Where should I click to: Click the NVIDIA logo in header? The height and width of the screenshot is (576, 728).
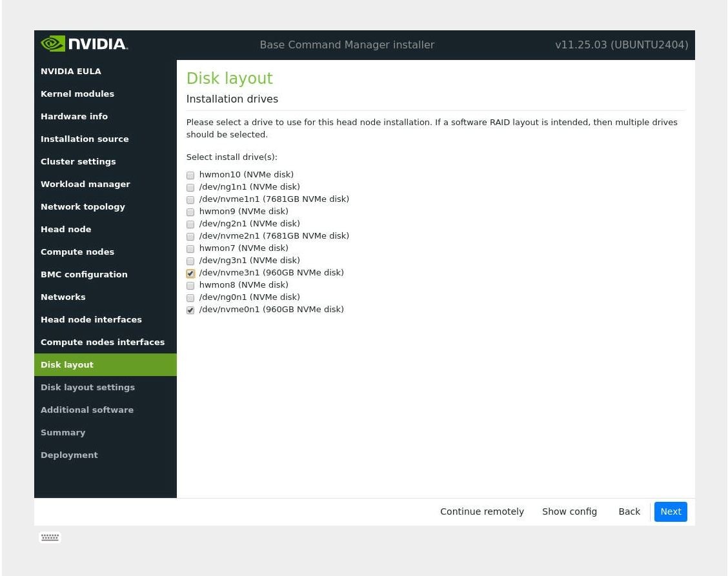[x=85, y=44]
